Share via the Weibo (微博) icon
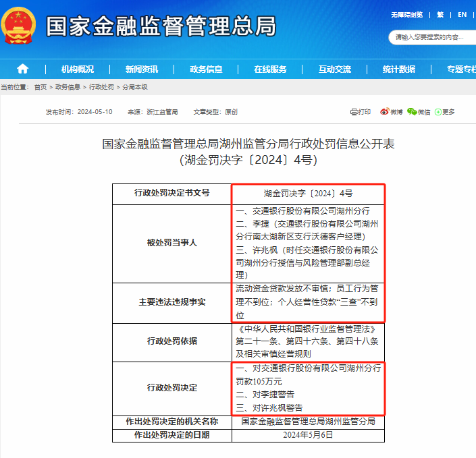The image size is (476, 458). (x=391, y=112)
